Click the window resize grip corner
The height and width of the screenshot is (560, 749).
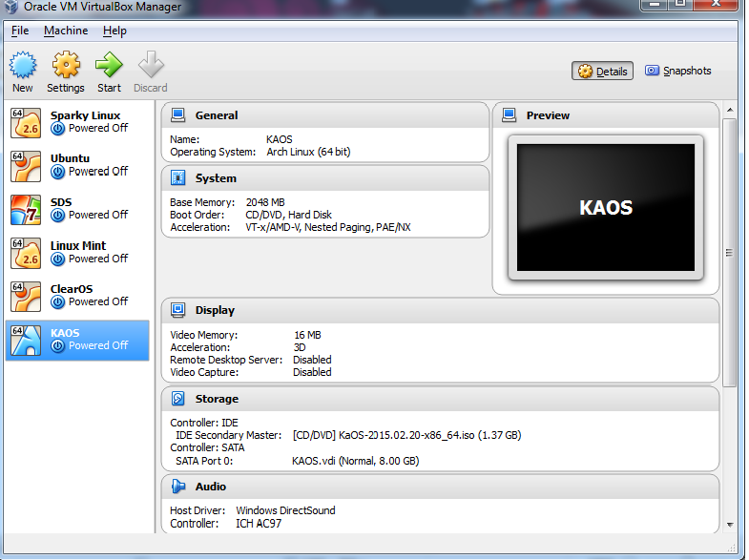[x=731, y=548]
